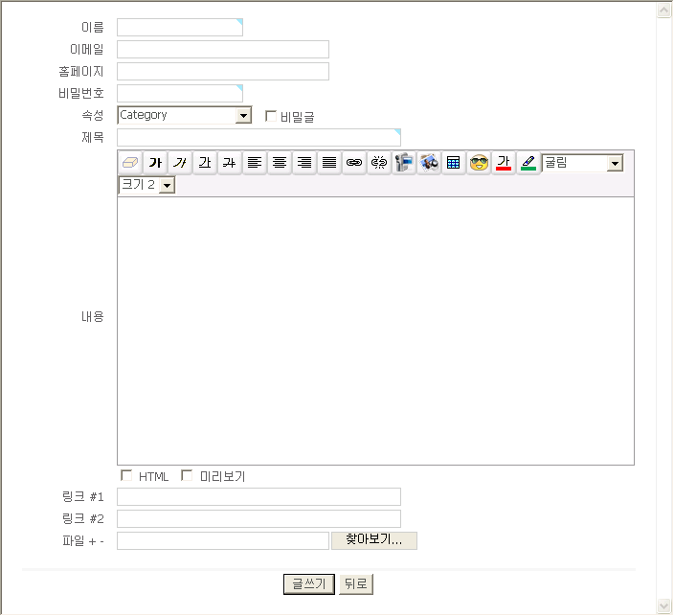Screen dimensions: 674x616
Task: Click the 찾아보기... browse button
Action: [374, 540]
